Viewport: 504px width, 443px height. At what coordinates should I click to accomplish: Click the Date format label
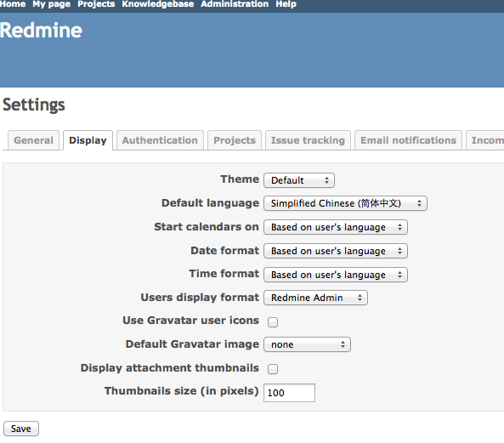click(224, 251)
